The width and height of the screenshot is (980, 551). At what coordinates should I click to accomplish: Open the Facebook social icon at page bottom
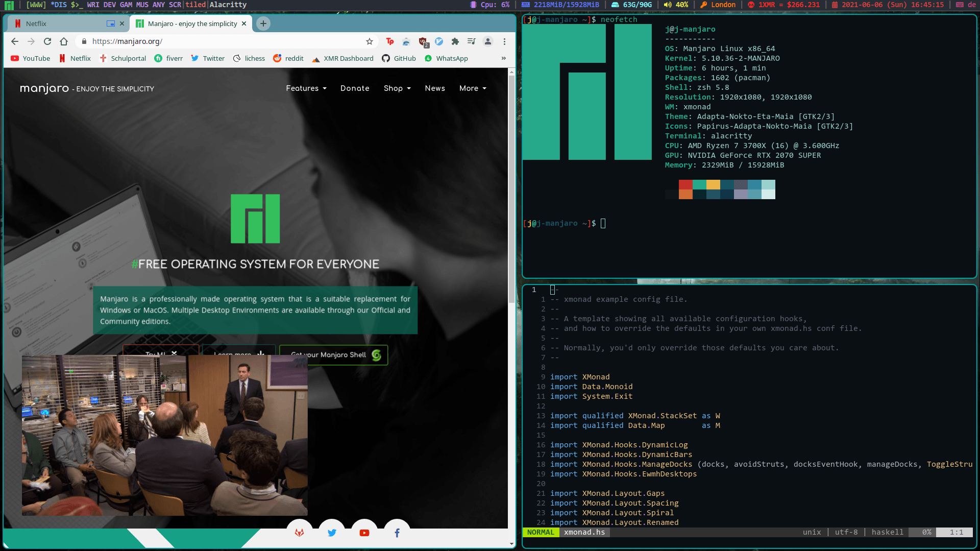[397, 533]
